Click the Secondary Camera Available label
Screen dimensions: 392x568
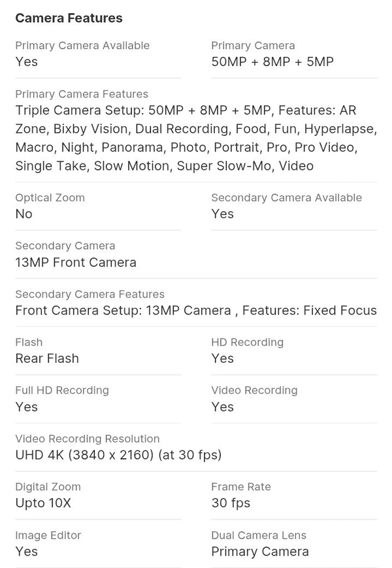(x=286, y=198)
